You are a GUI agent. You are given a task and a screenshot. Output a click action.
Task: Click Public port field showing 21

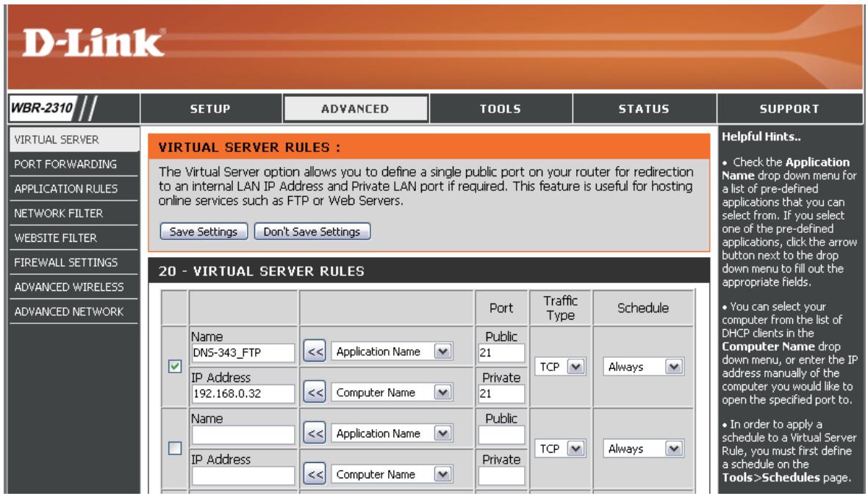pos(501,353)
